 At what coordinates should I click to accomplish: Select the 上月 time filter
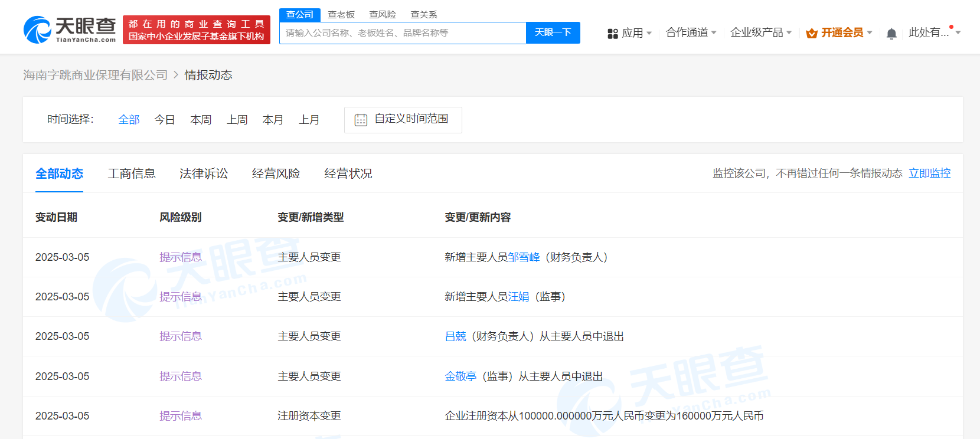[309, 120]
